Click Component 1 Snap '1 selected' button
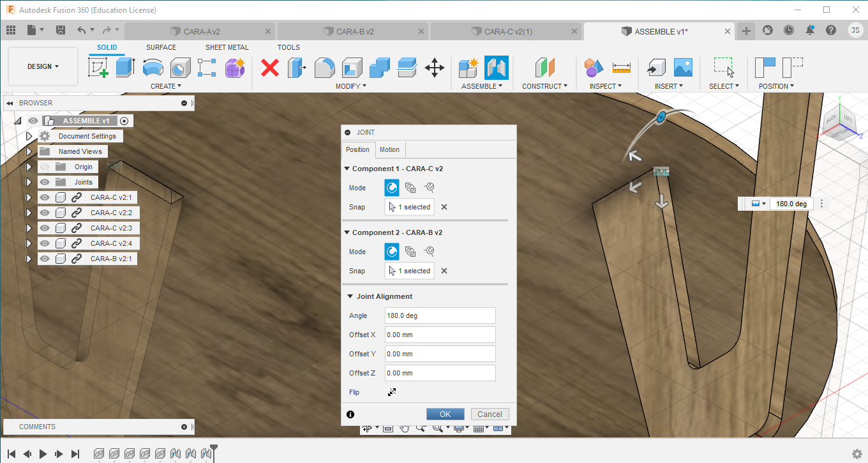Viewport: 868px width, 463px height. click(410, 207)
